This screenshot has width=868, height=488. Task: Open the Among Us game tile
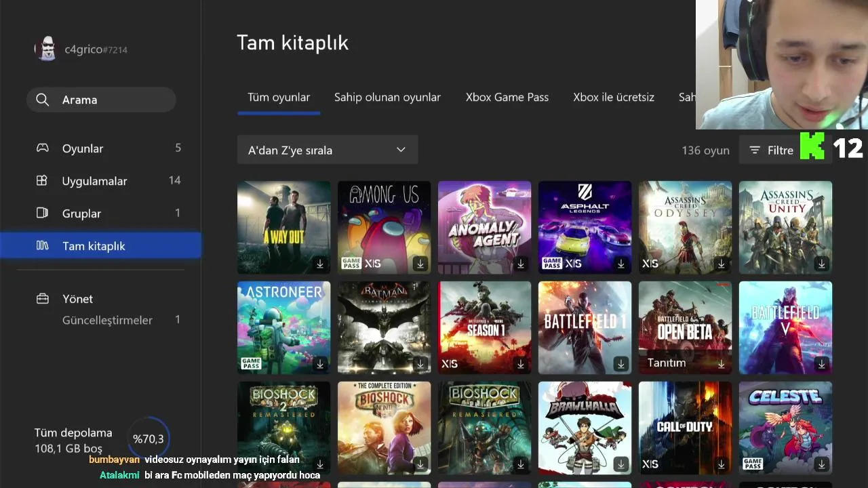(384, 227)
